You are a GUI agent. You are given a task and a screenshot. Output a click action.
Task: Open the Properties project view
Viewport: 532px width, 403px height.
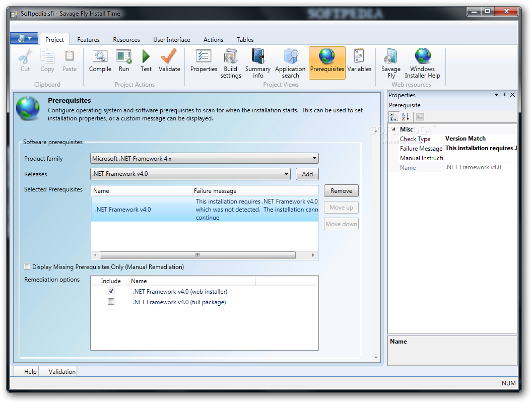pyautogui.click(x=204, y=60)
